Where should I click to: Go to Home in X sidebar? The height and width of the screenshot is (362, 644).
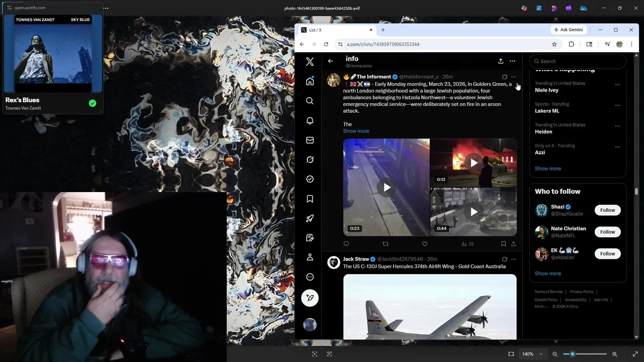310,81
